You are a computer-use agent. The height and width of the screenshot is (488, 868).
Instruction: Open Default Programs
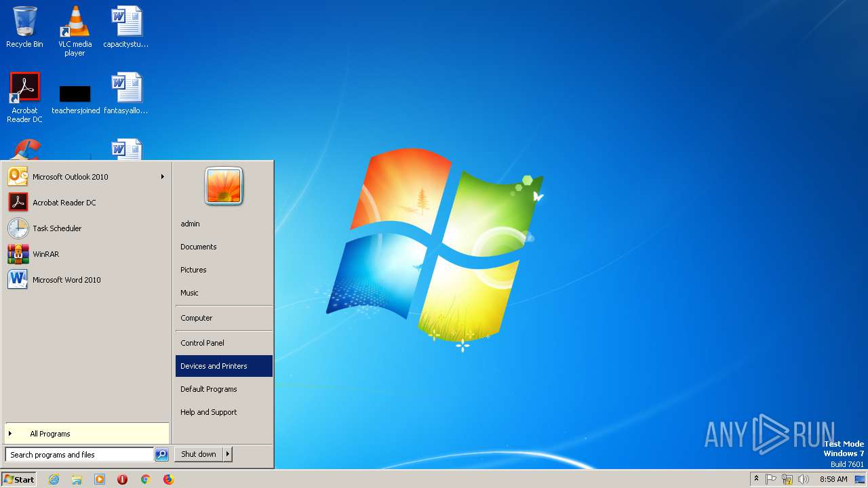pyautogui.click(x=224, y=389)
